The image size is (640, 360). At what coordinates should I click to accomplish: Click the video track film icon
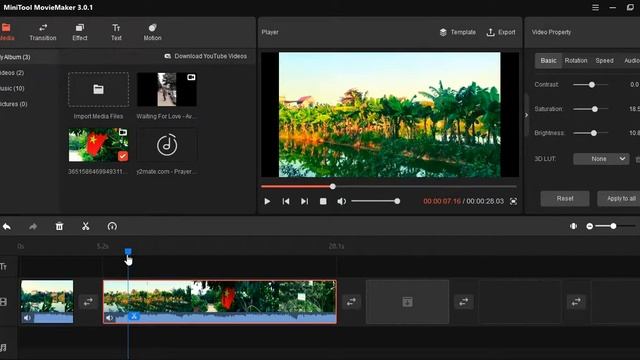(x=4, y=302)
